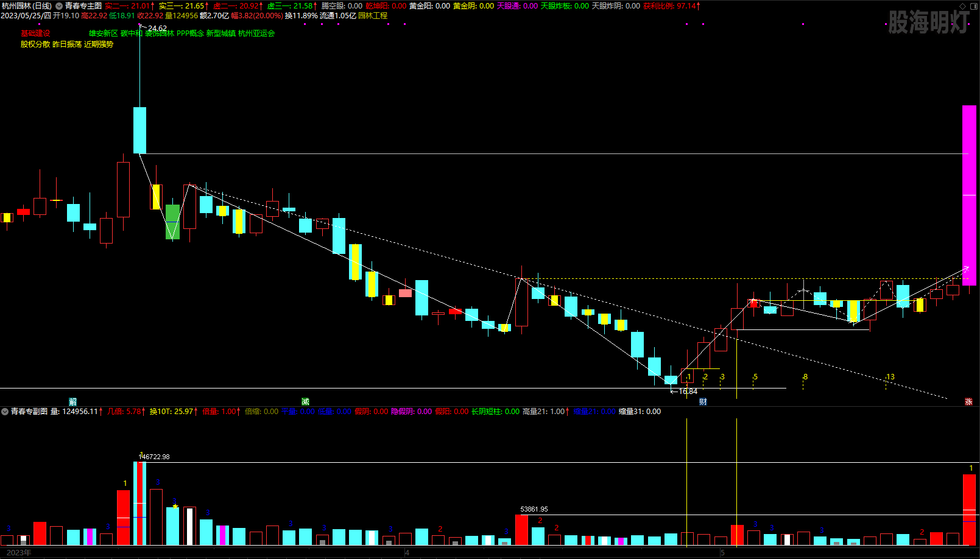Click the sequence number 13 marker
Screen dimensions: 980x559
tap(890, 377)
